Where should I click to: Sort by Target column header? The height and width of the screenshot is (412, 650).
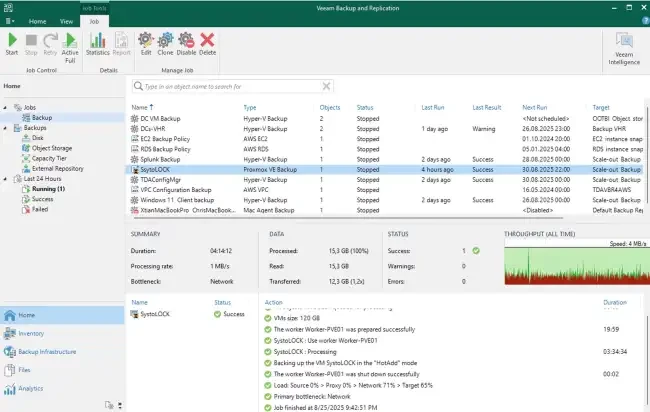coord(601,107)
